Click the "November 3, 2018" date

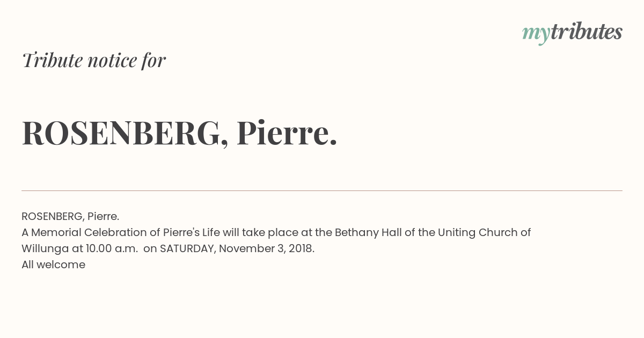click(x=265, y=248)
